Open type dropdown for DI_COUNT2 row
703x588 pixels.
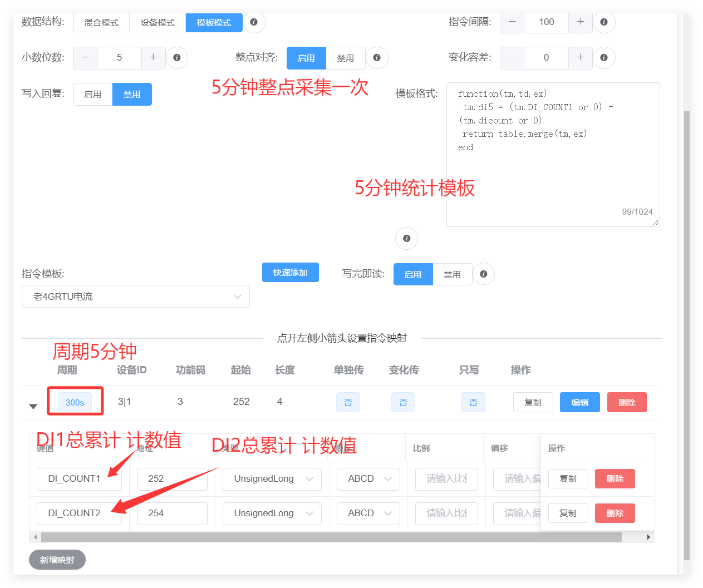pyautogui.click(x=272, y=513)
